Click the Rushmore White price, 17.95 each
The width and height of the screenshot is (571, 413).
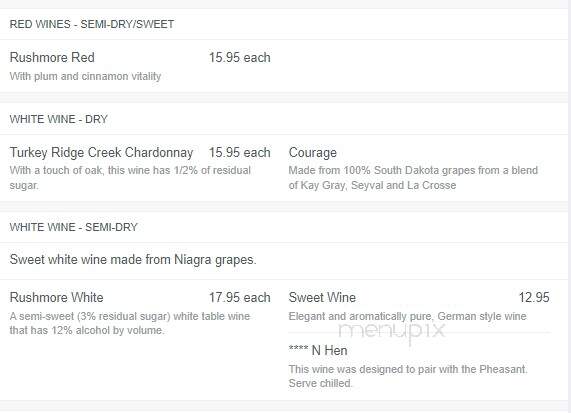(x=239, y=298)
